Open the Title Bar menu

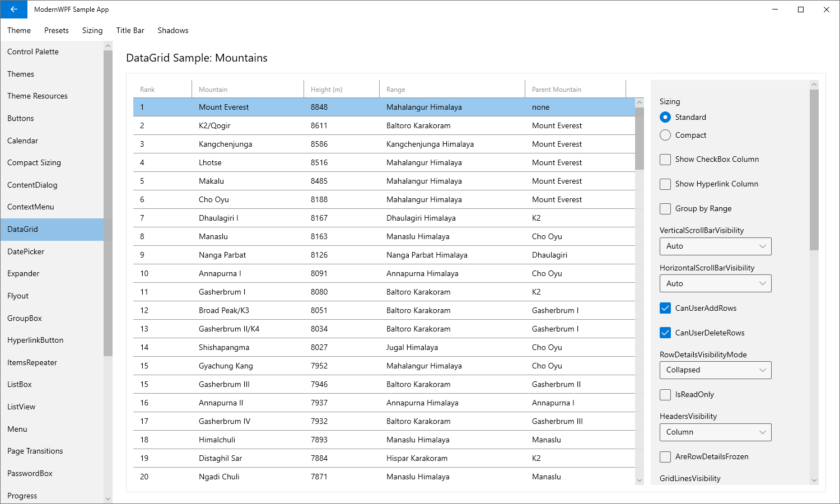pos(130,30)
